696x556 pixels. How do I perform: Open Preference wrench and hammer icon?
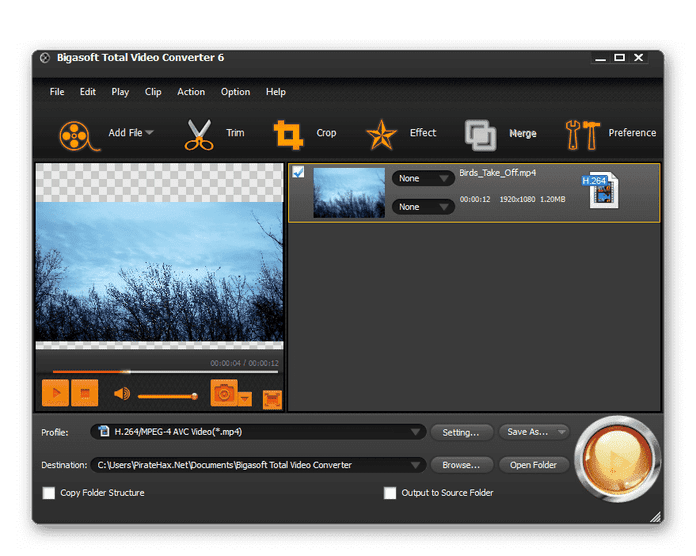click(582, 134)
